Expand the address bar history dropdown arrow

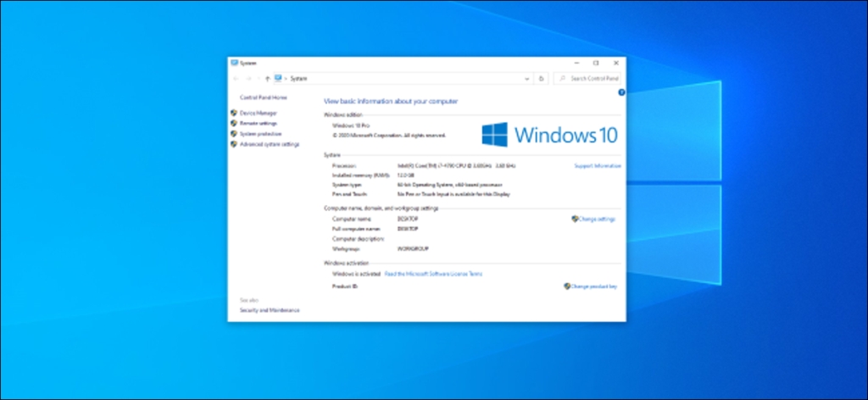click(527, 79)
